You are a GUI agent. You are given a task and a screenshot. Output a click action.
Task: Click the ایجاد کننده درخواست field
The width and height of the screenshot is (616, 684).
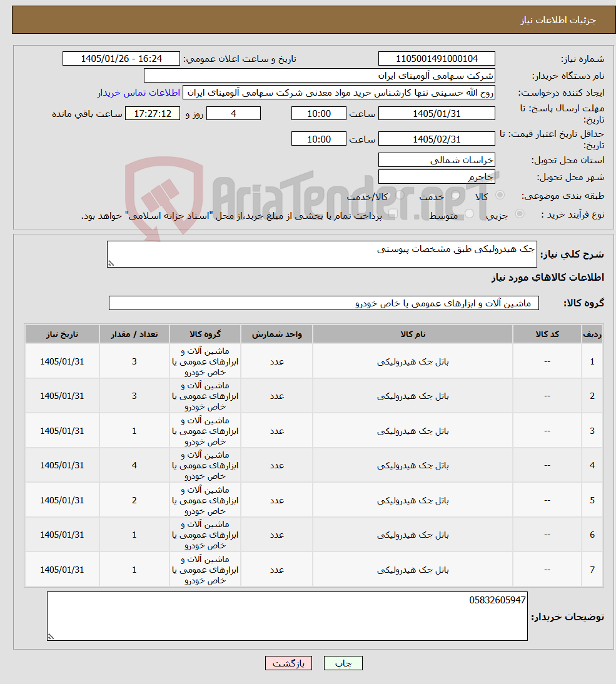tap(339, 93)
